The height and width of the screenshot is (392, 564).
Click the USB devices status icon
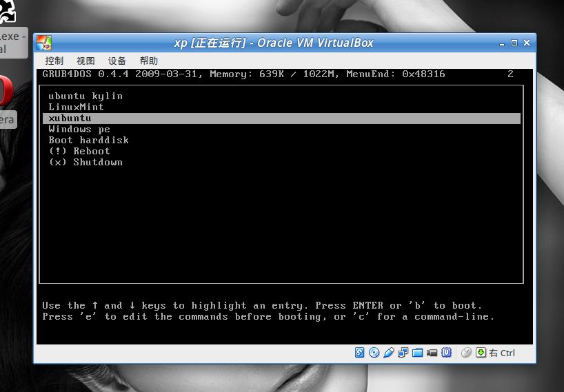[388, 353]
